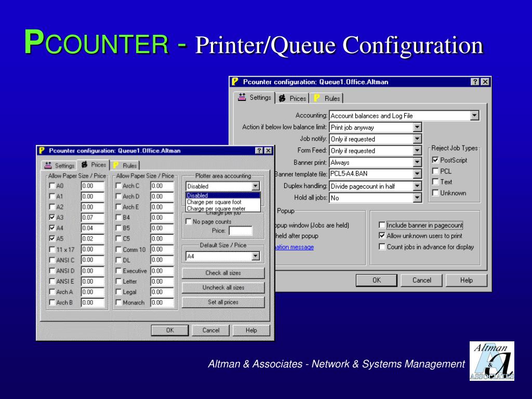The width and height of the screenshot is (532, 399).
Task: Click the Settings tab icon in the back window
Action: (242, 97)
